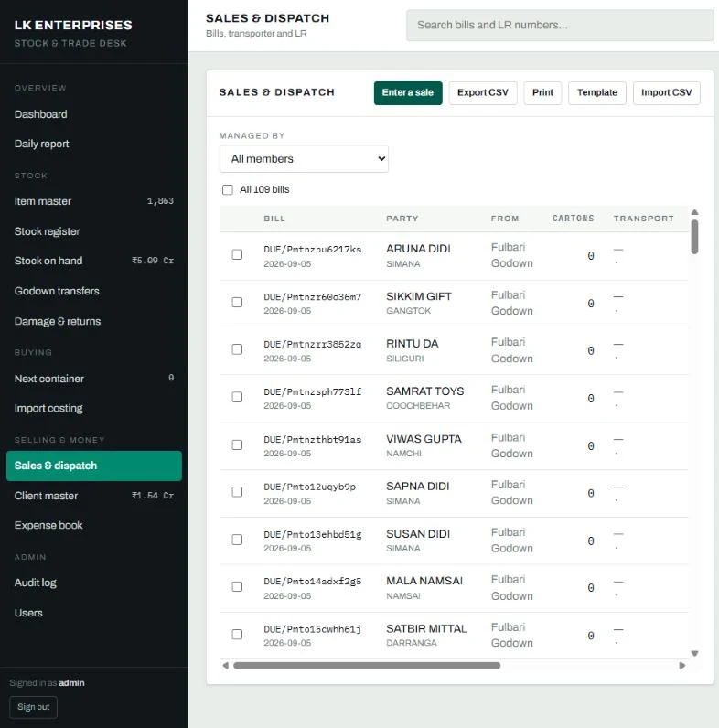Open bill DUE/Pmto14adxf2g5
The width and height of the screenshot is (719, 728).
click(312, 582)
